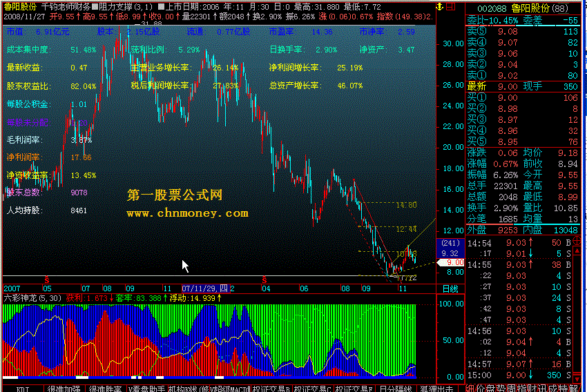Select the highlighted date 07/11/29 on timeline

tap(205, 288)
